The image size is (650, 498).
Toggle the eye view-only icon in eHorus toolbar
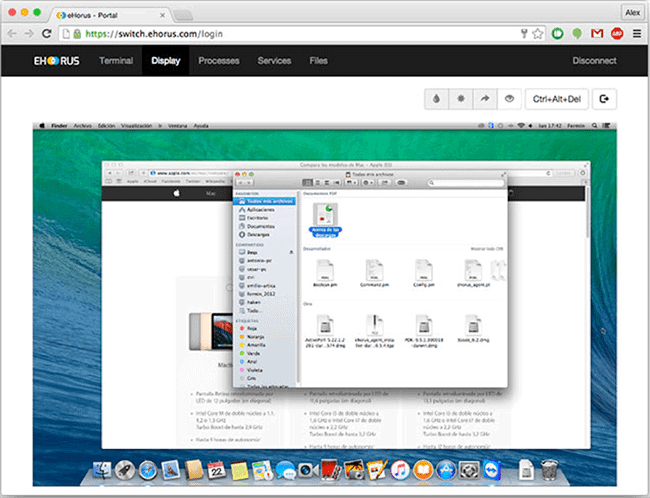point(509,99)
